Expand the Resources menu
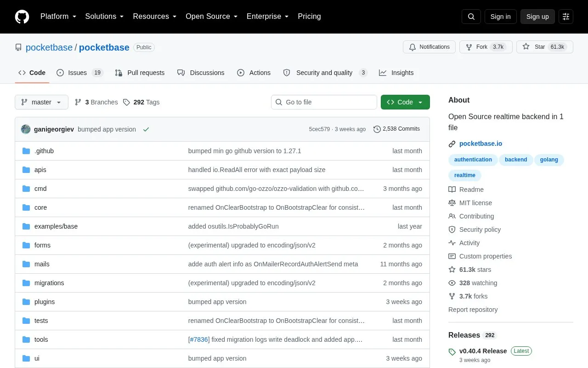This screenshot has height=368, width=588. (155, 17)
